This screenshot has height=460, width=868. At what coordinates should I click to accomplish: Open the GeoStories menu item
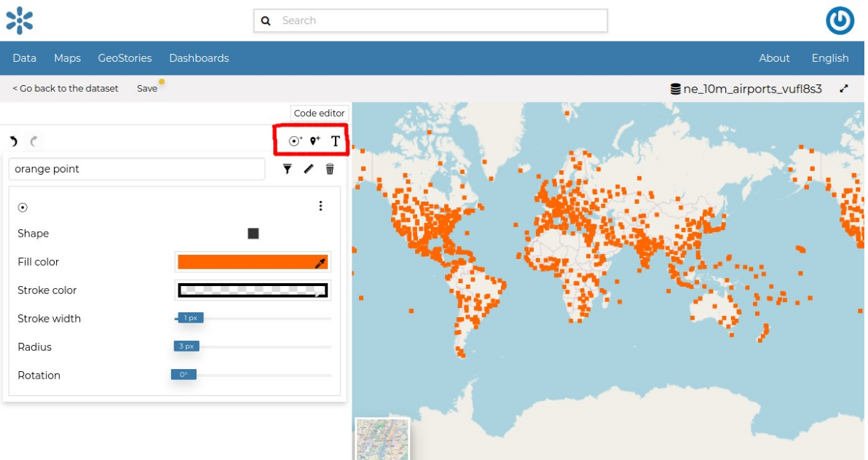(x=125, y=58)
